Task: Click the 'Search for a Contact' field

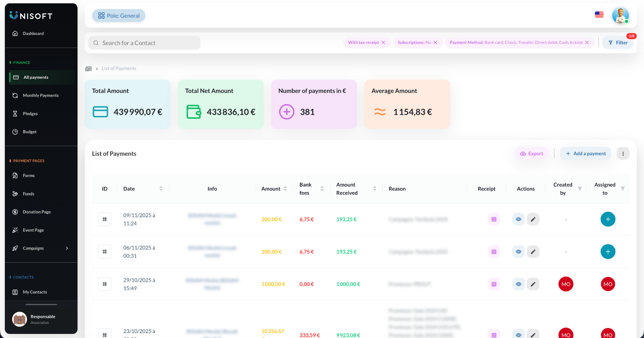Action: (144, 43)
